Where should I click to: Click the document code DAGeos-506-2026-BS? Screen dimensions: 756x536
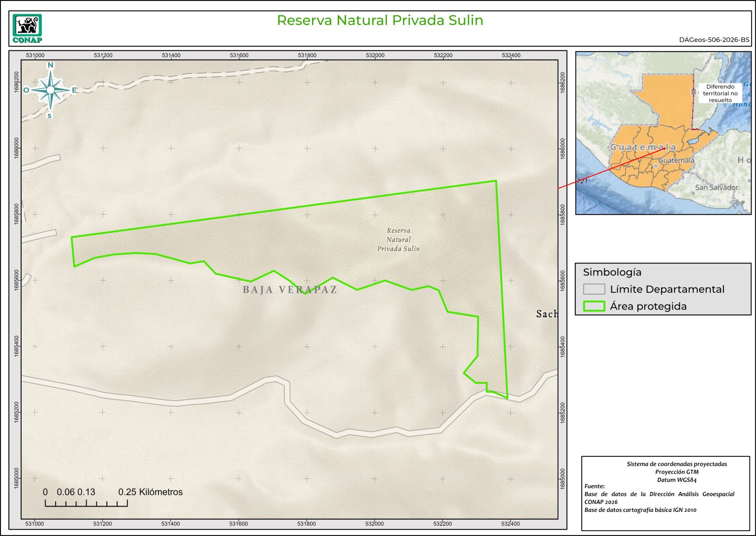coord(714,40)
